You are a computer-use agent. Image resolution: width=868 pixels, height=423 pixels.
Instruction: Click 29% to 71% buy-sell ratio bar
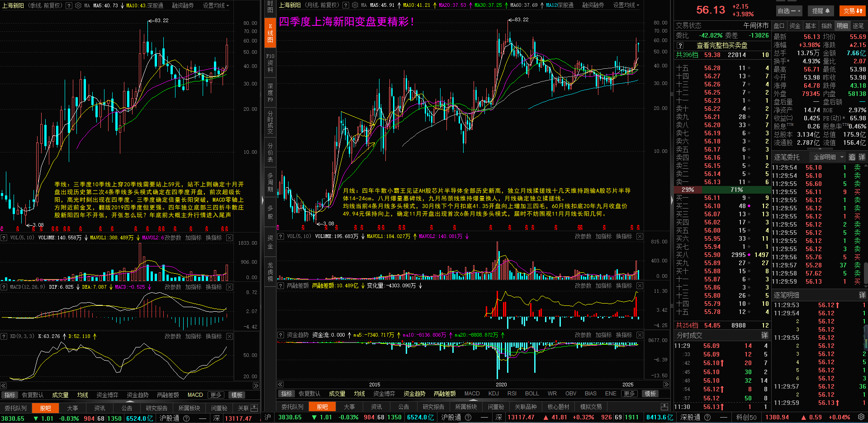(722, 190)
